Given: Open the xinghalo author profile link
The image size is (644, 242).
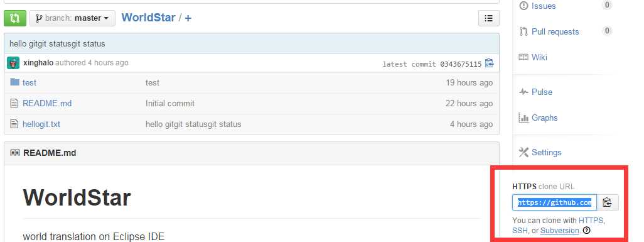Looking at the screenshot, I should coord(38,63).
